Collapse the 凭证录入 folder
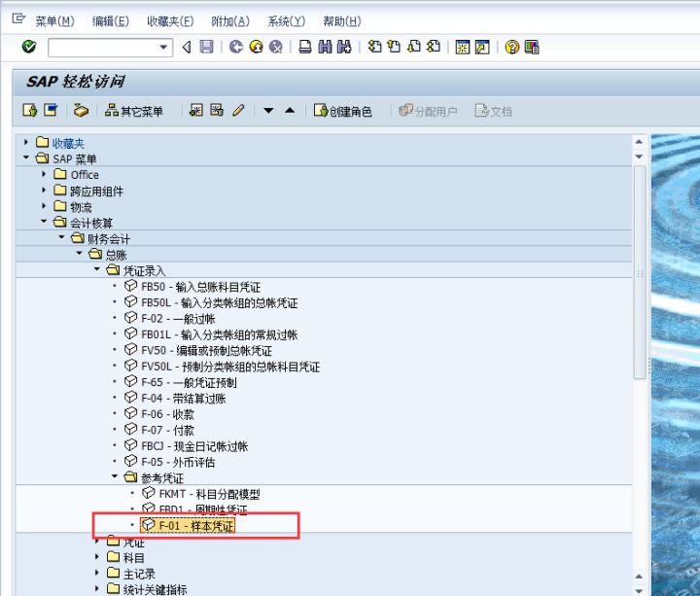The width and height of the screenshot is (700, 596). pyautogui.click(x=97, y=269)
